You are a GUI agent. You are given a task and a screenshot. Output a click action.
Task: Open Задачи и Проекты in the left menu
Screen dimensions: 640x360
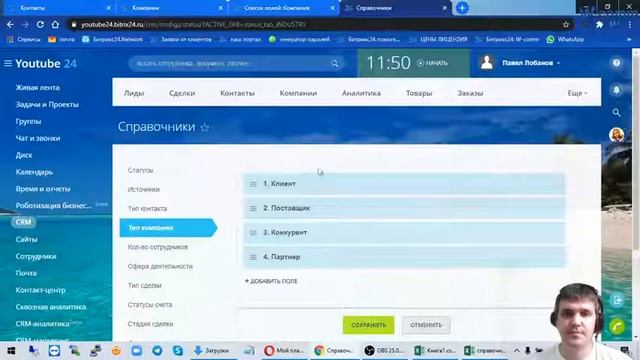click(x=47, y=104)
